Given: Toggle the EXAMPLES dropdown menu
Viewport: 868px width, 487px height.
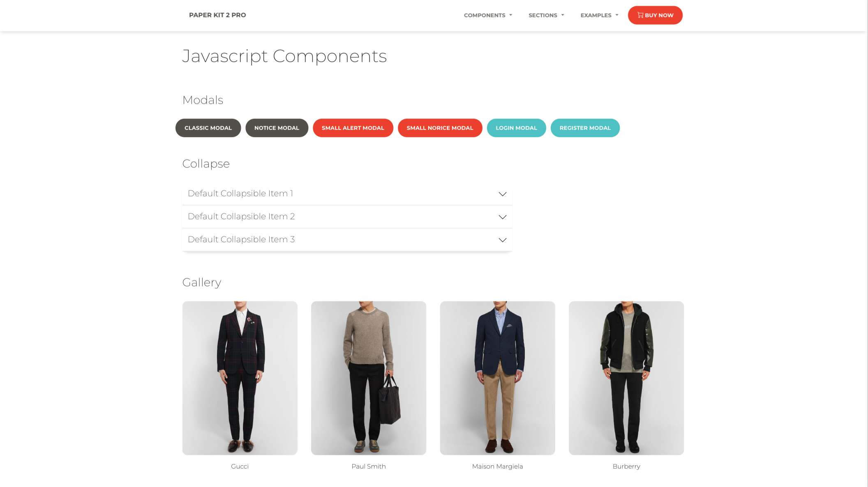Looking at the screenshot, I should pos(598,15).
